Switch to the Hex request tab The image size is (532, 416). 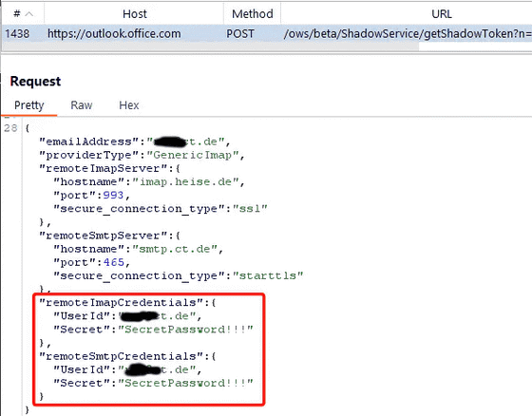[x=129, y=105]
